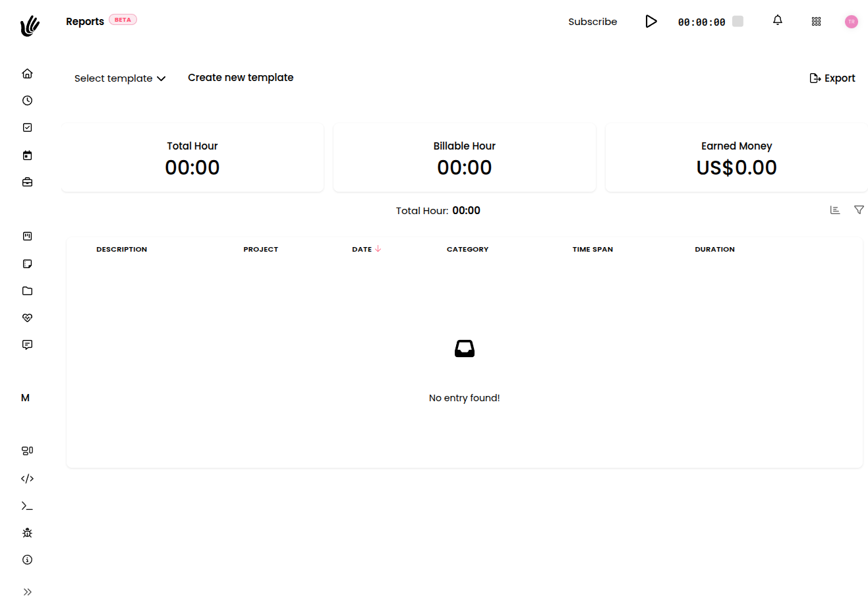
Task: Open the apps grid menu
Action: point(816,21)
